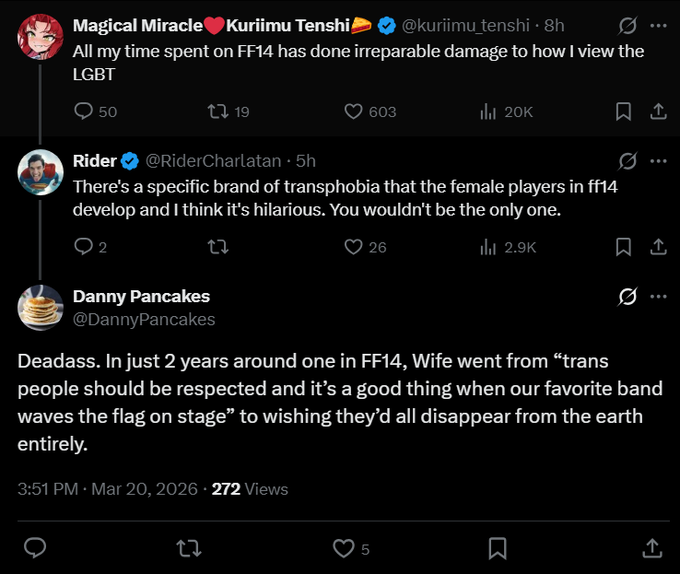Share Kuriimu Tenshi's tweet
This screenshot has width=680, height=574.
point(658,112)
